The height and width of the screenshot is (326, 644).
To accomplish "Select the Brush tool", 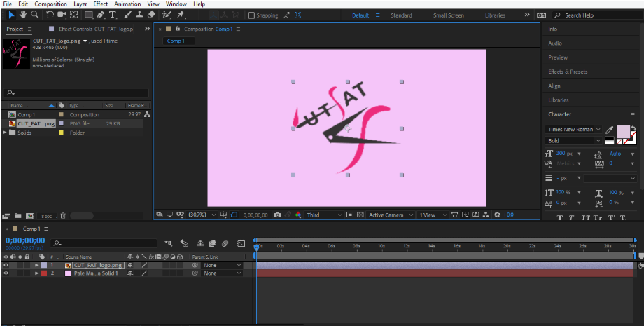I will click(x=127, y=15).
